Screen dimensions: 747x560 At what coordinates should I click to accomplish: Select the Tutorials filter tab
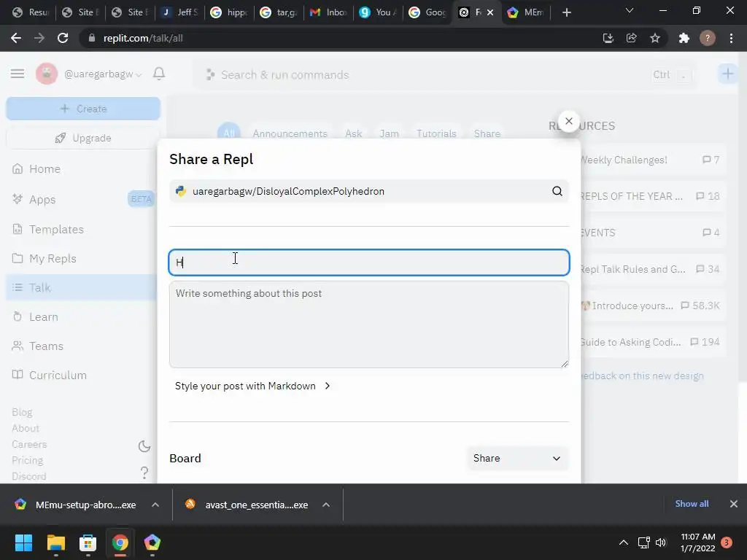[x=436, y=133]
